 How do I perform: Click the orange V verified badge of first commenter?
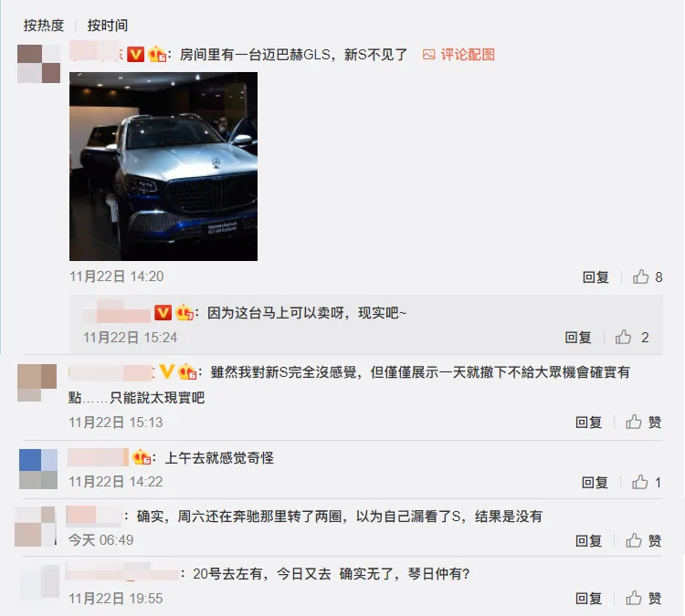(x=135, y=55)
